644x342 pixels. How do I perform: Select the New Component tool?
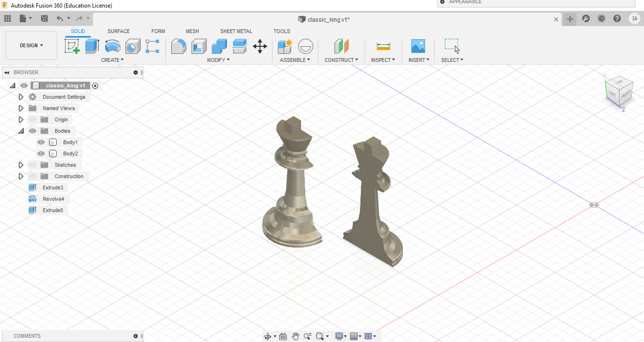click(285, 46)
